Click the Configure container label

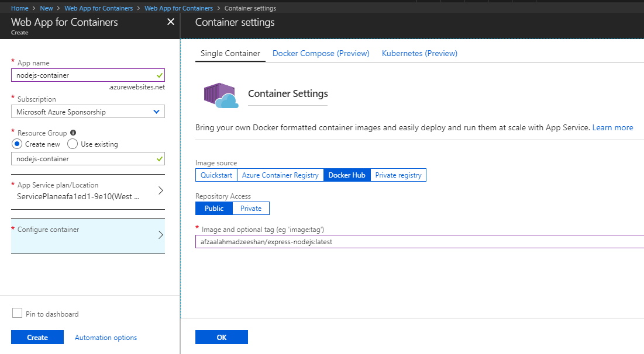(48, 230)
